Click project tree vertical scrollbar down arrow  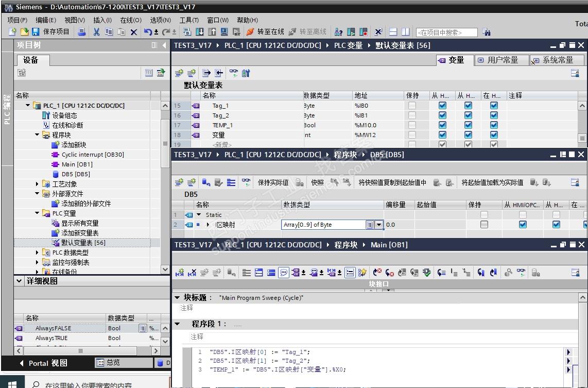(x=165, y=269)
